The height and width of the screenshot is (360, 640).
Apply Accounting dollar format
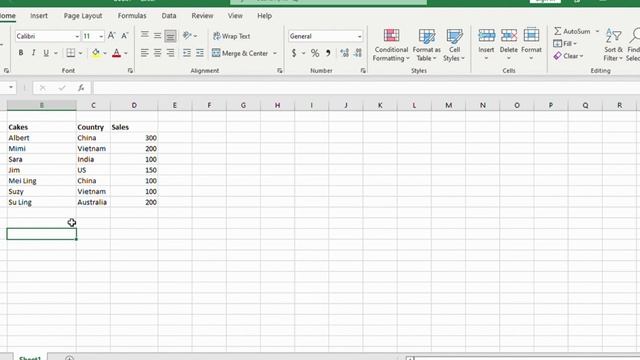pos(294,53)
